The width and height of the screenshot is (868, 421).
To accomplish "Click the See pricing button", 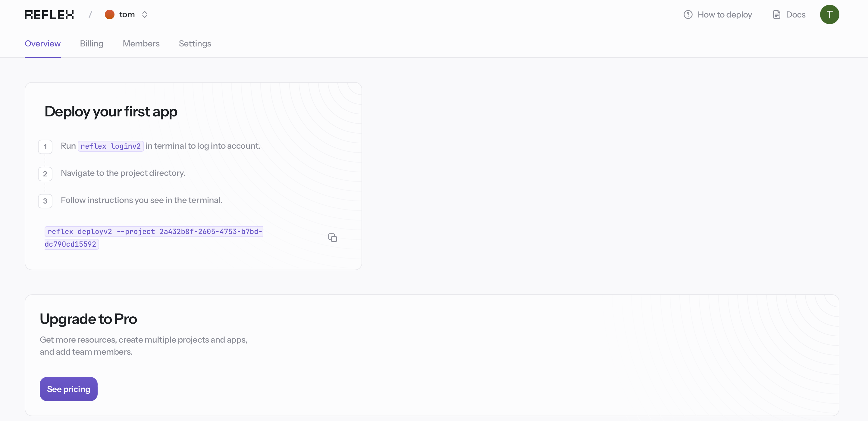I will 68,389.
